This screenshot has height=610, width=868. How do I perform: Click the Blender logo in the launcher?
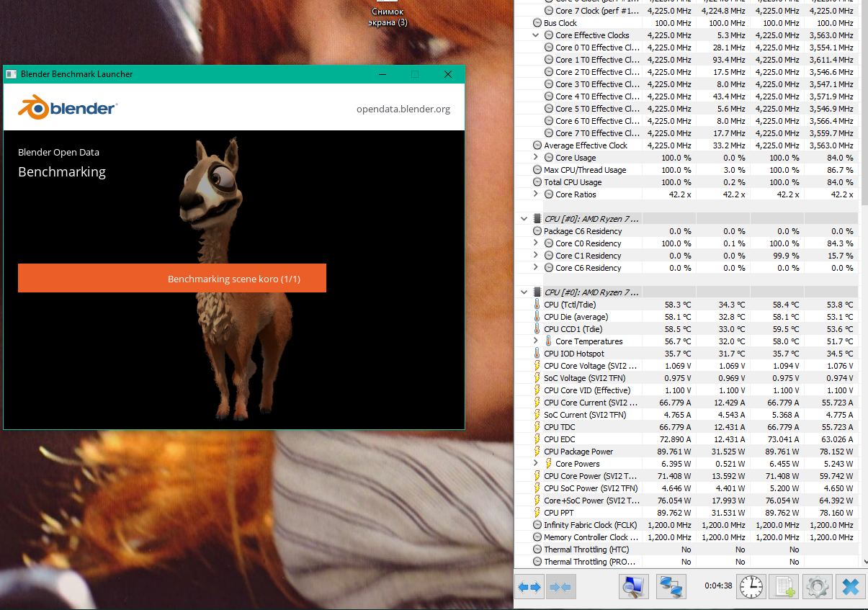coord(68,108)
